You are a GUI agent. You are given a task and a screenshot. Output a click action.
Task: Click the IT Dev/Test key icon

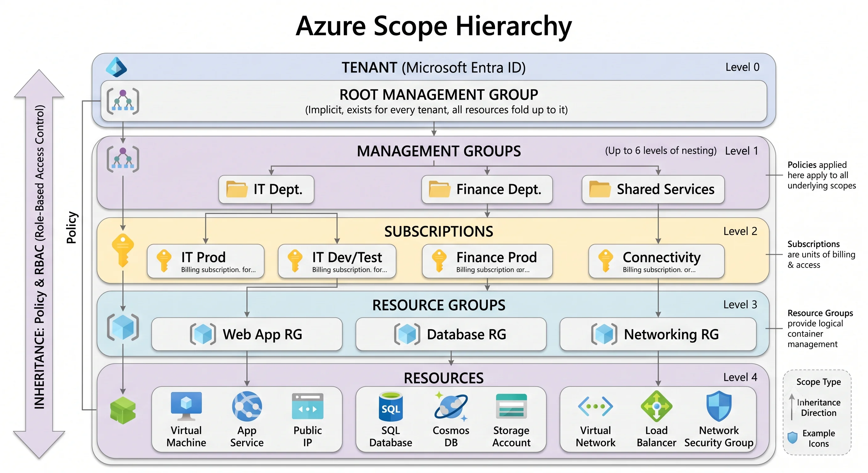tap(295, 261)
